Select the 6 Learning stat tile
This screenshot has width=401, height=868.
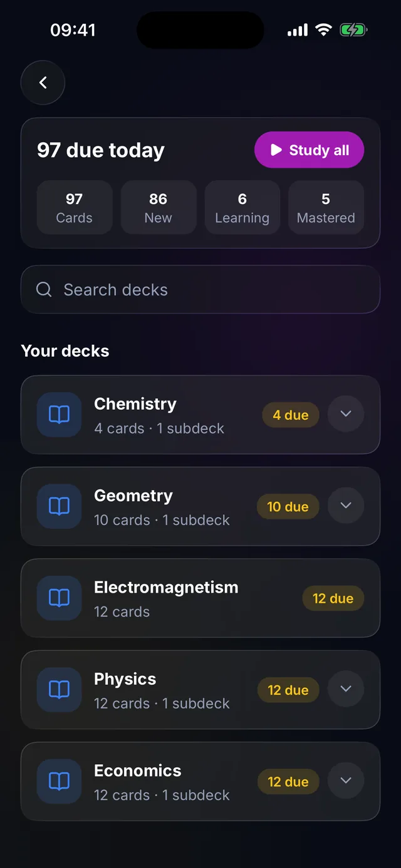242,208
